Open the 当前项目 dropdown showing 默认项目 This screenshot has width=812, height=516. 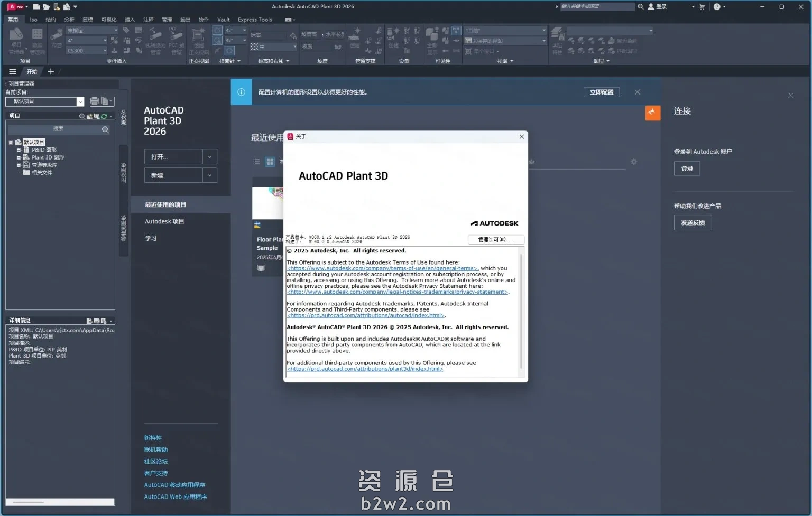click(x=80, y=101)
